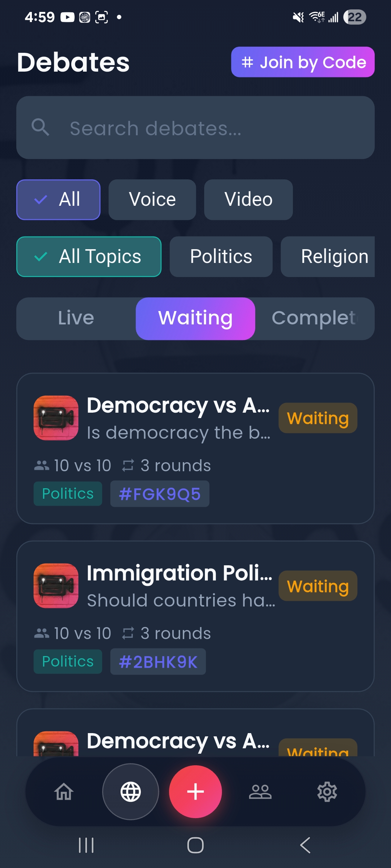Switch to the Live tab
This screenshot has height=868, width=391.
76,319
